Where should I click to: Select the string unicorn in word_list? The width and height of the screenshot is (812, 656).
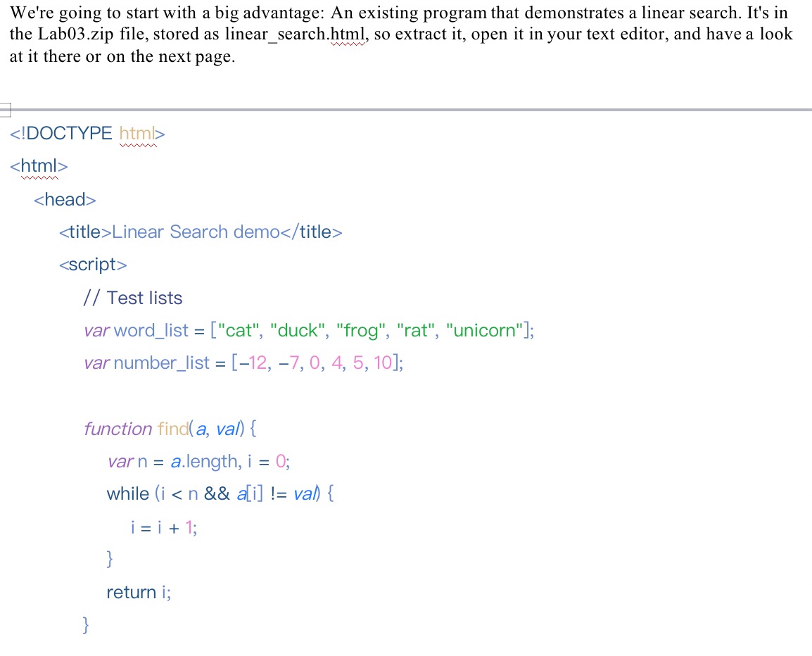click(x=485, y=330)
